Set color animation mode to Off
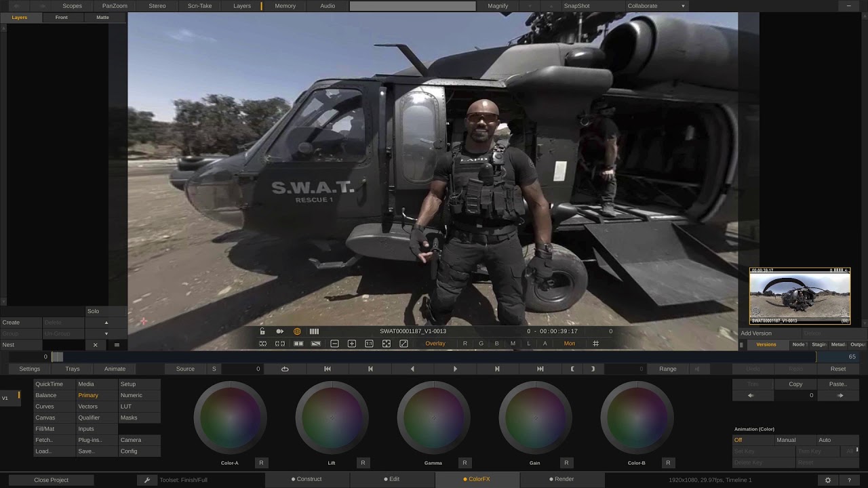The height and width of the screenshot is (488, 868). click(x=753, y=440)
